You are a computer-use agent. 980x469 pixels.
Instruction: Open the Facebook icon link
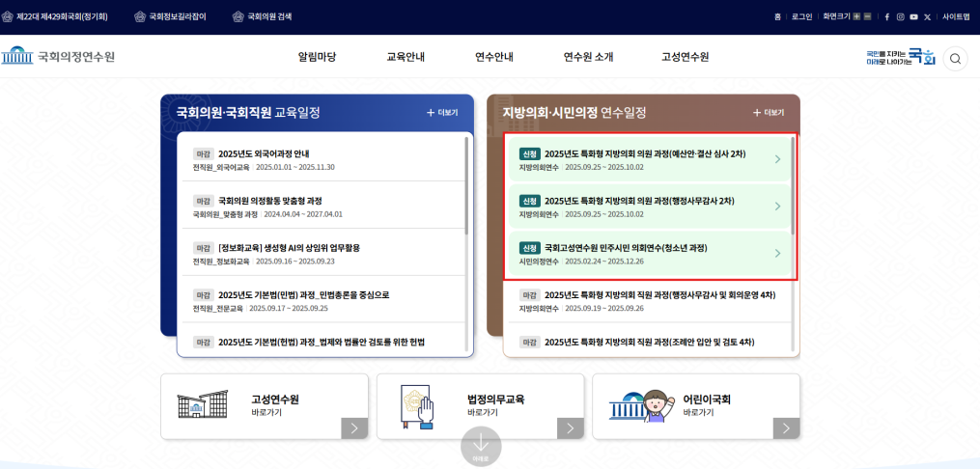[x=887, y=16]
